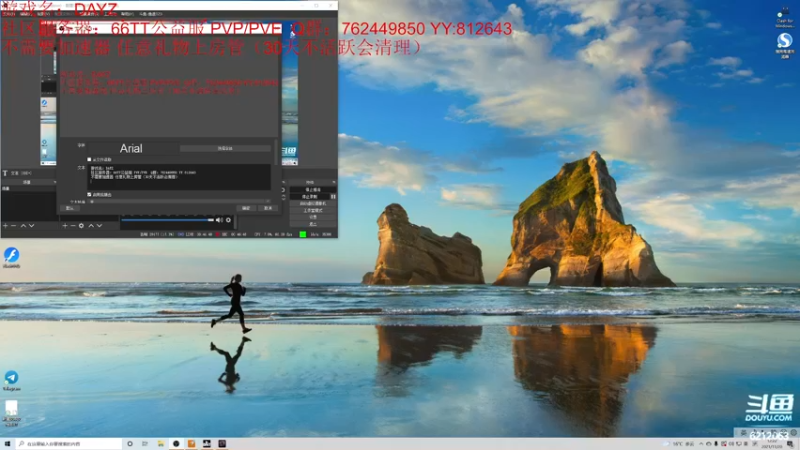800x450 pixels.
Task: Toggle 'Enable antialiasing' checkbox
Action: click(89, 194)
